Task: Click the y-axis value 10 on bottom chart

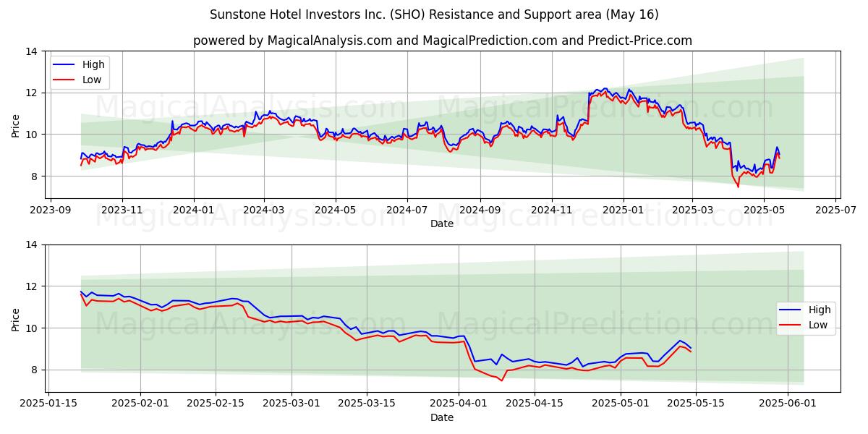Action: [x=31, y=328]
